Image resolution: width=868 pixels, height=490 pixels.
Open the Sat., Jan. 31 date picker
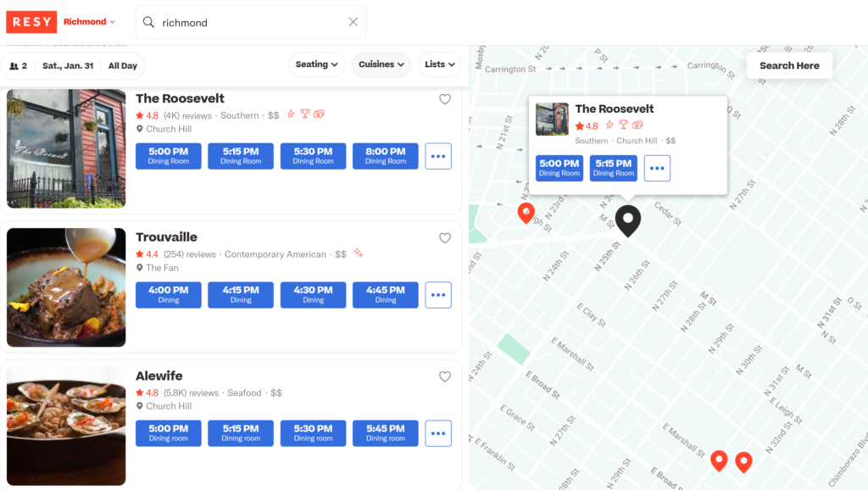pyautogui.click(x=68, y=66)
